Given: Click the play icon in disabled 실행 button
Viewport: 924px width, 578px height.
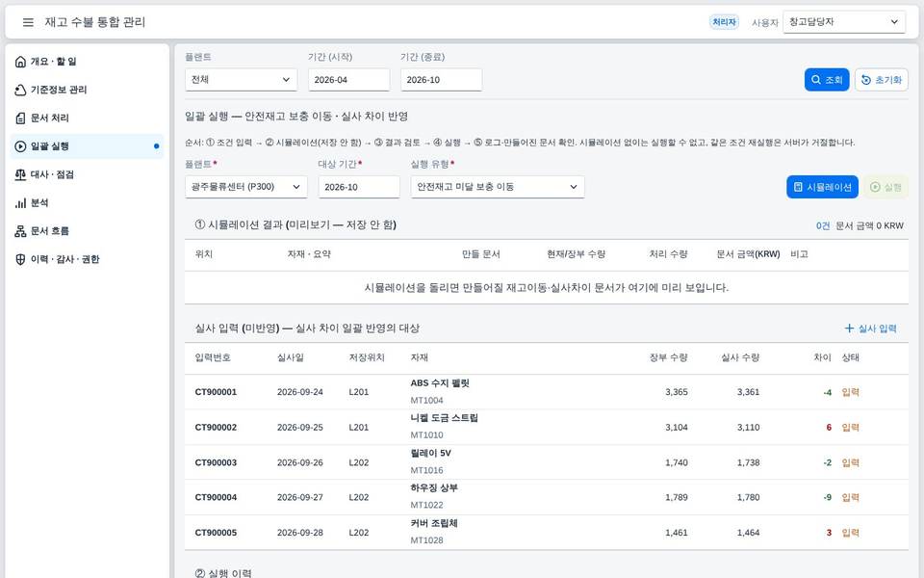Looking at the screenshot, I should (x=875, y=187).
